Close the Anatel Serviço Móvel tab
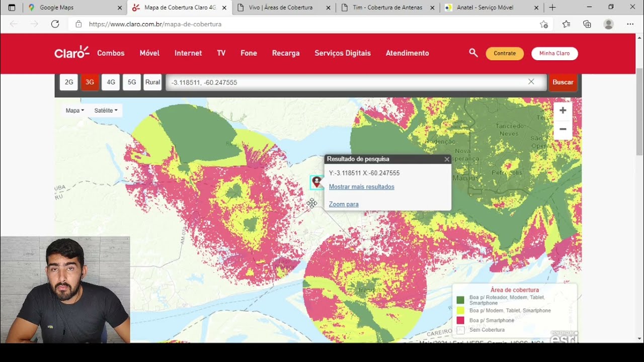This screenshot has height=362, width=644. [536, 8]
